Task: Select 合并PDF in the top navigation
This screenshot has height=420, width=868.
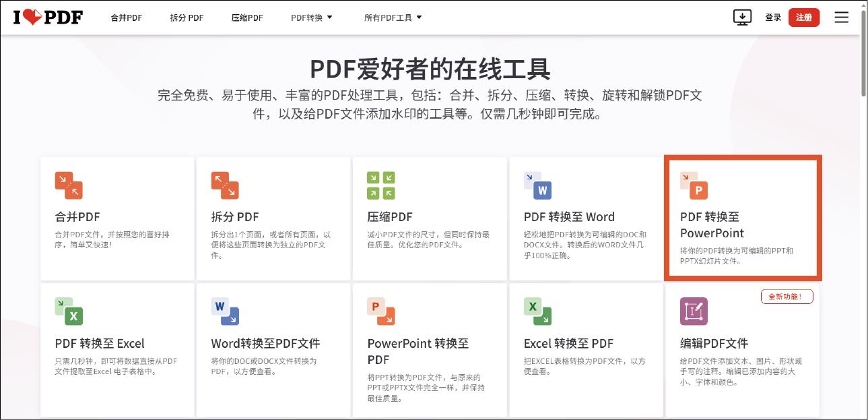Action: click(127, 18)
